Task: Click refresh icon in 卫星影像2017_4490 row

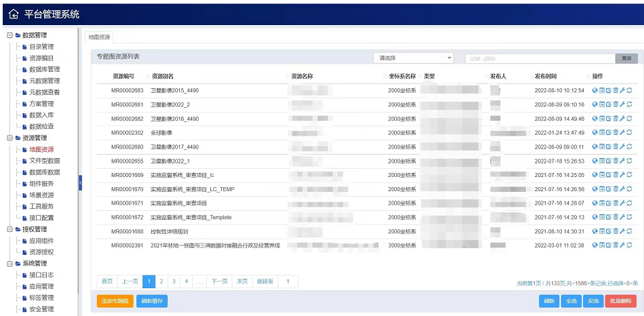Action: coord(629,146)
